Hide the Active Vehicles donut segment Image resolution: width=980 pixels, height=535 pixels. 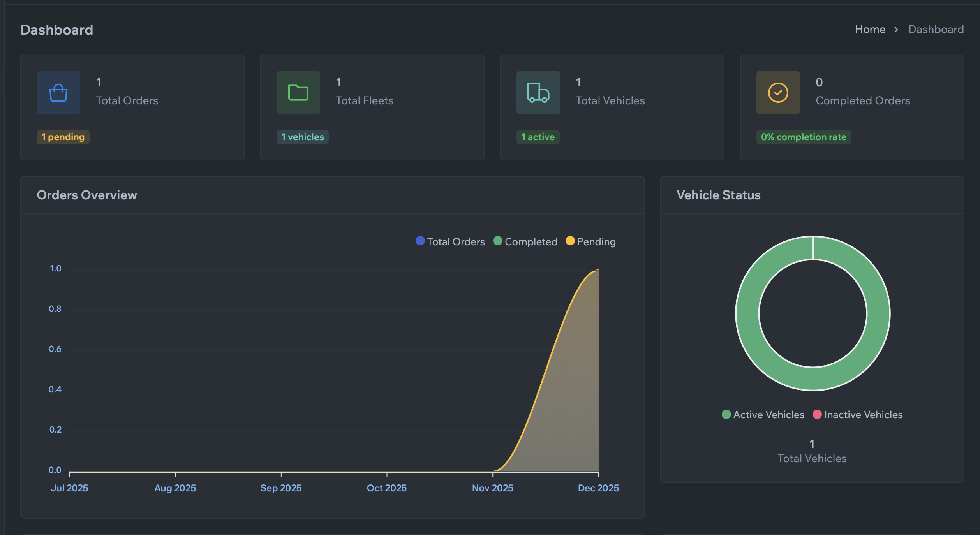coord(763,414)
